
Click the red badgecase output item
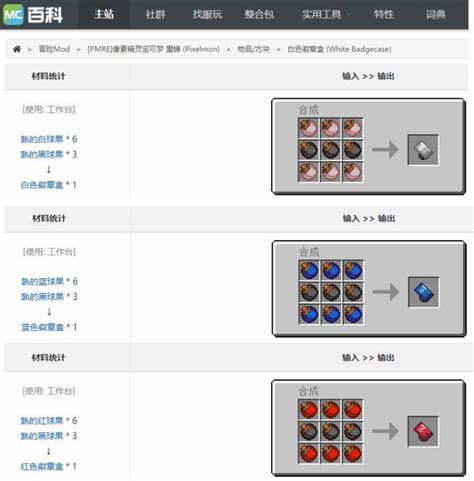point(423,432)
